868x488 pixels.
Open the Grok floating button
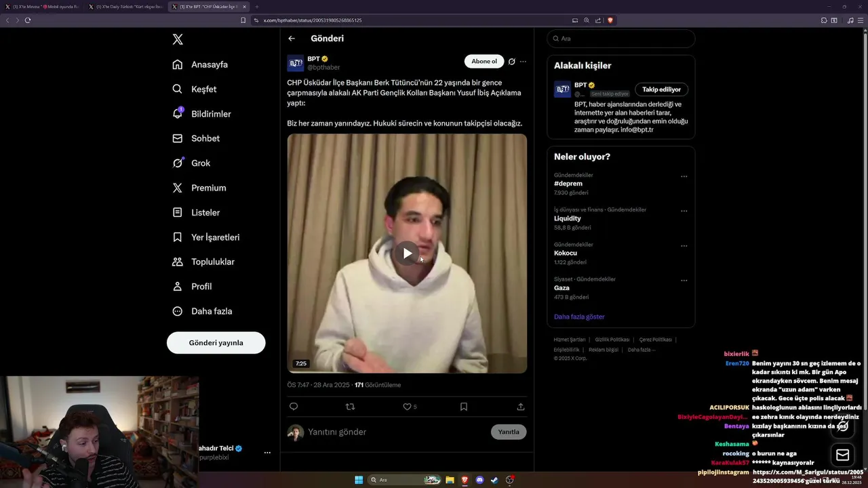pos(842,426)
